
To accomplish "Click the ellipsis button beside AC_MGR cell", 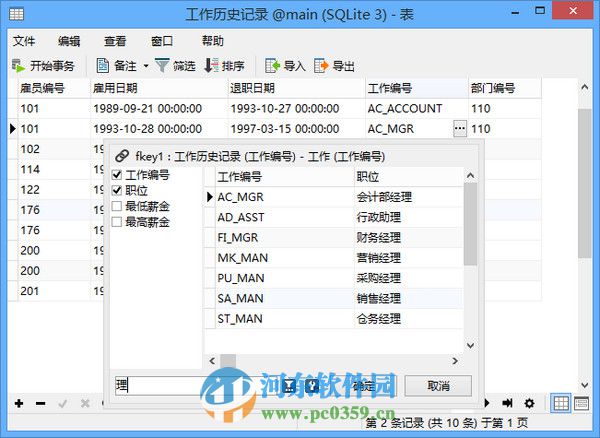I will (460, 129).
